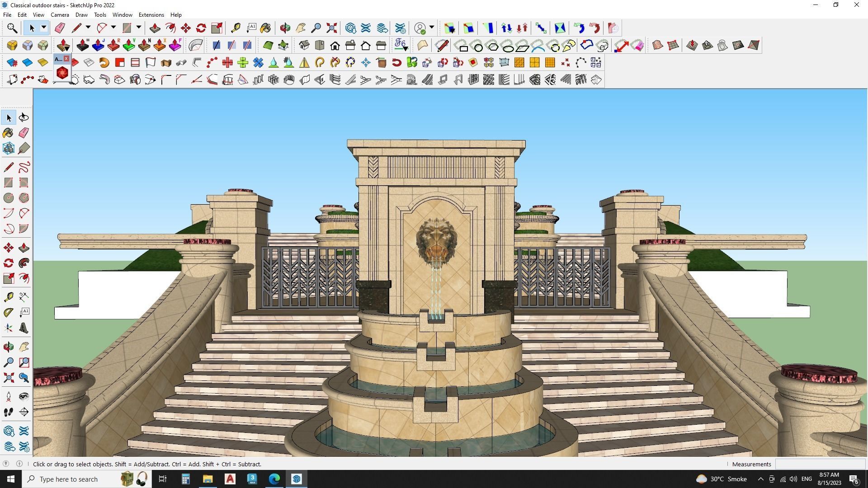Click the status bar info icon
The image size is (868, 488).
(19, 464)
